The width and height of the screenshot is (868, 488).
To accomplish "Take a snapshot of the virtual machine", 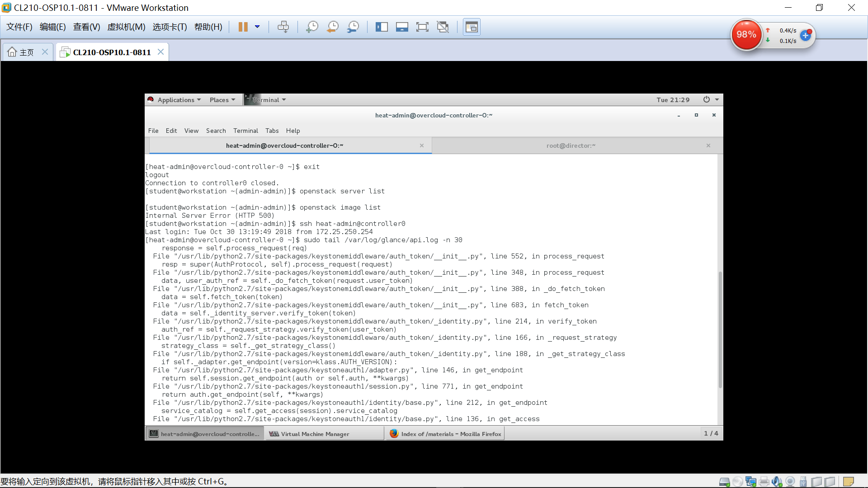I will 312,27.
